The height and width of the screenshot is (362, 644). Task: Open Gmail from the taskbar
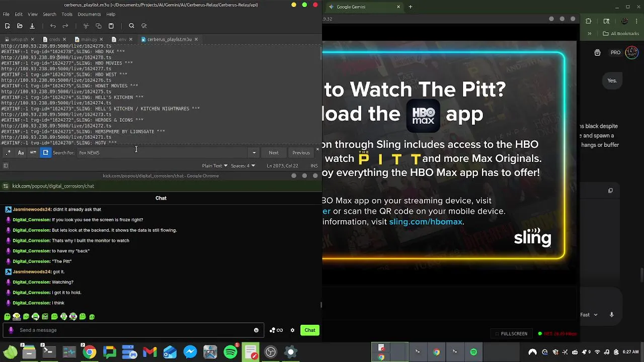pyautogui.click(x=150, y=352)
